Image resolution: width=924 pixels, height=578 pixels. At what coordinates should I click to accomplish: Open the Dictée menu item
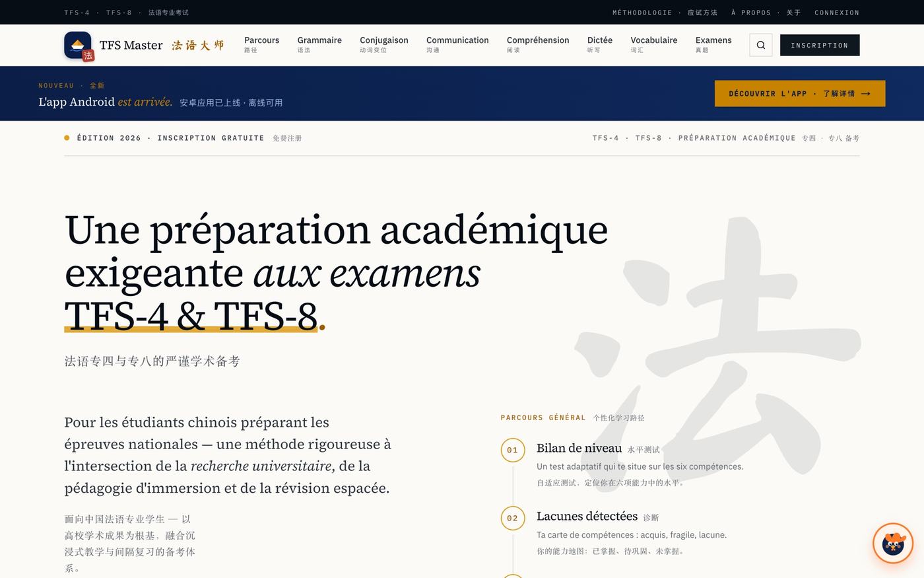[x=600, y=44]
